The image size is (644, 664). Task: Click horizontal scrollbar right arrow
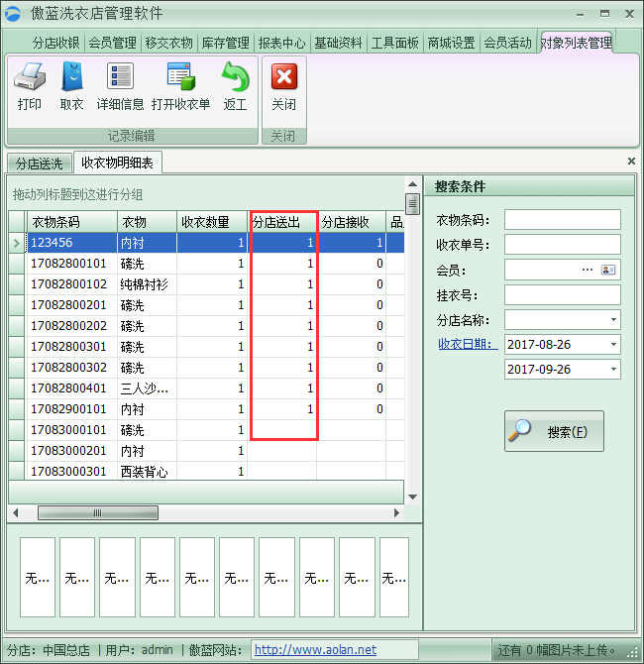point(396,512)
